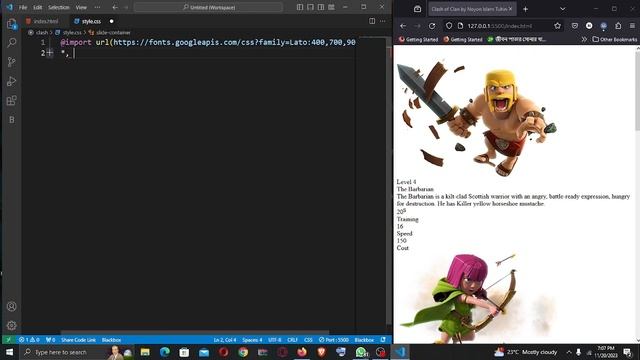The image size is (640, 360).
Task: Open the list all tabs dropdown in Firefox
Action: 562,9
